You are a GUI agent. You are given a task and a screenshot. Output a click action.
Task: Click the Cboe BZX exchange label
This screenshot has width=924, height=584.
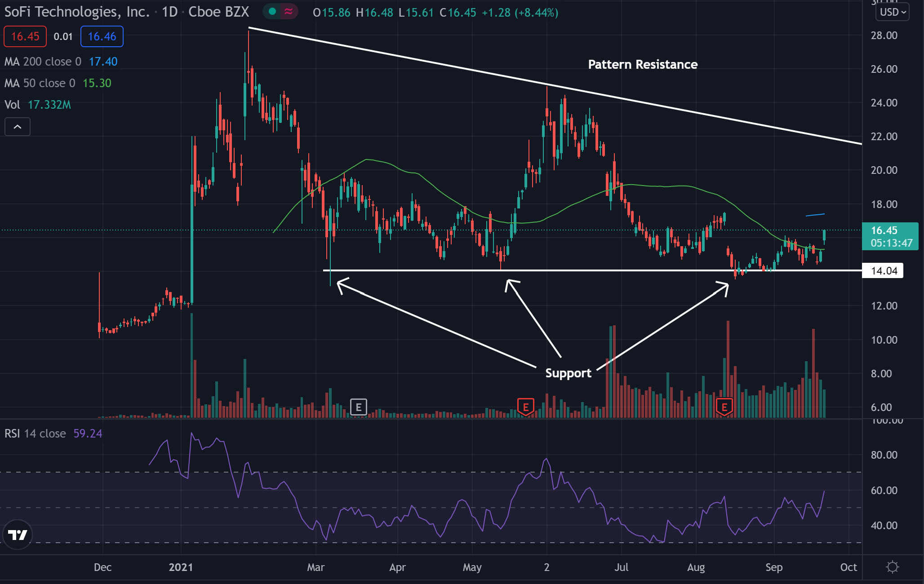[218, 12]
